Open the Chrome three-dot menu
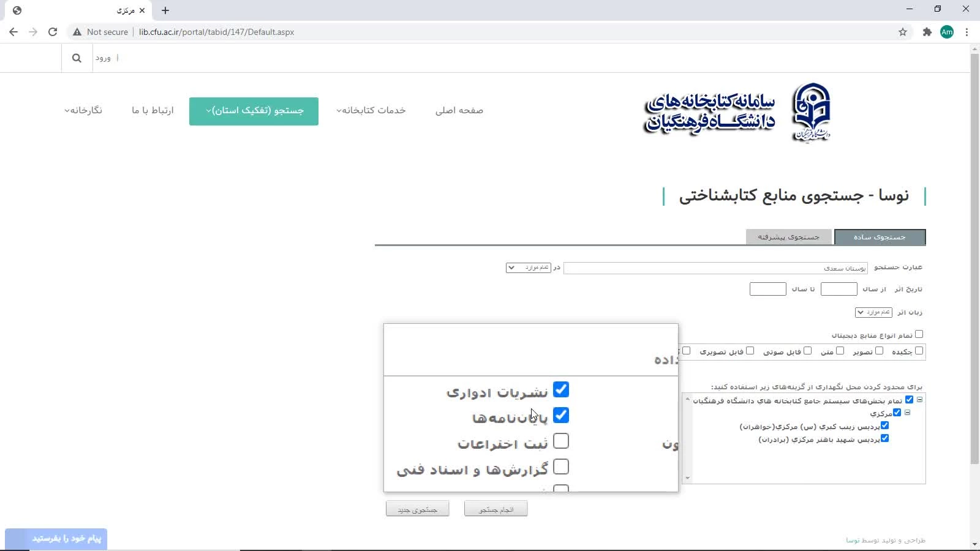Viewport: 980px width, 551px height. tap(967, 32)
